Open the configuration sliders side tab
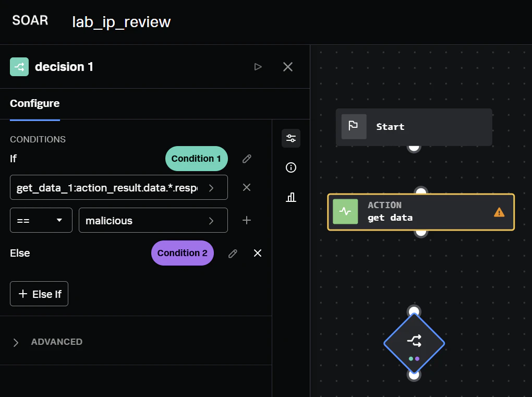 291,138
